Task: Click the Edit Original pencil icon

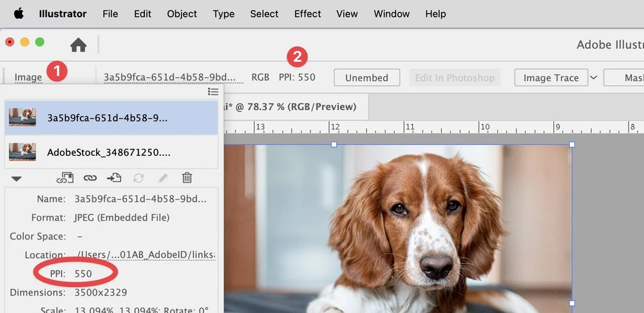Action: pyautogui.click(x=163, y=178)
